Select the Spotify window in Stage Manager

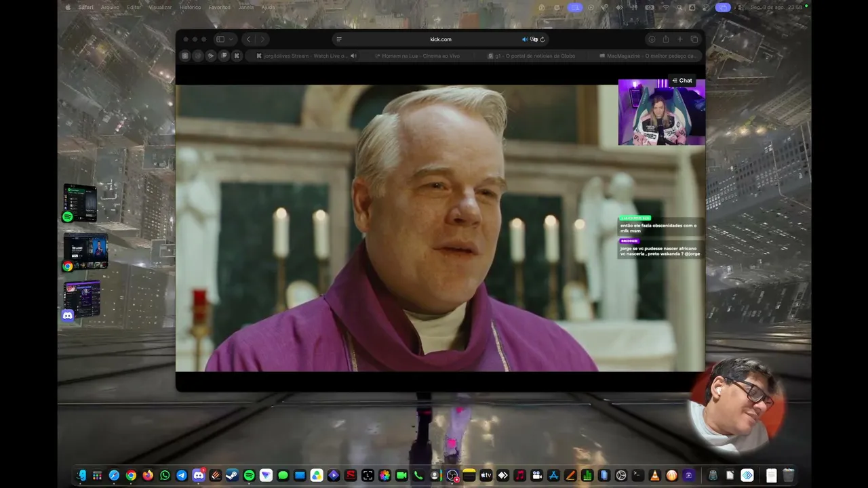tap(80, 203)
